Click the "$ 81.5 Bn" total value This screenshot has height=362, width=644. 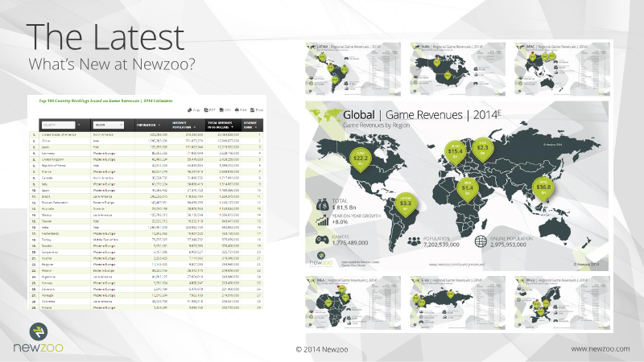click(345, 208)
